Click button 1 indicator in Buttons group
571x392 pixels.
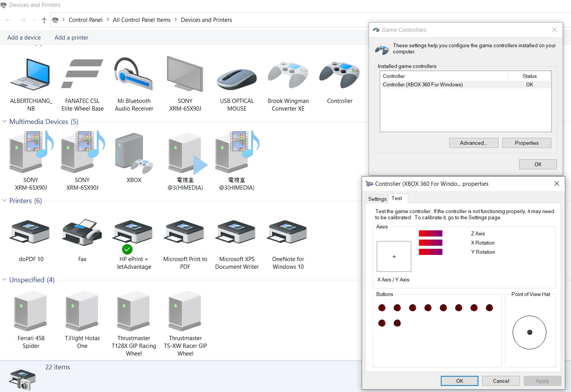pyautogui.click(x=382, y=308)
